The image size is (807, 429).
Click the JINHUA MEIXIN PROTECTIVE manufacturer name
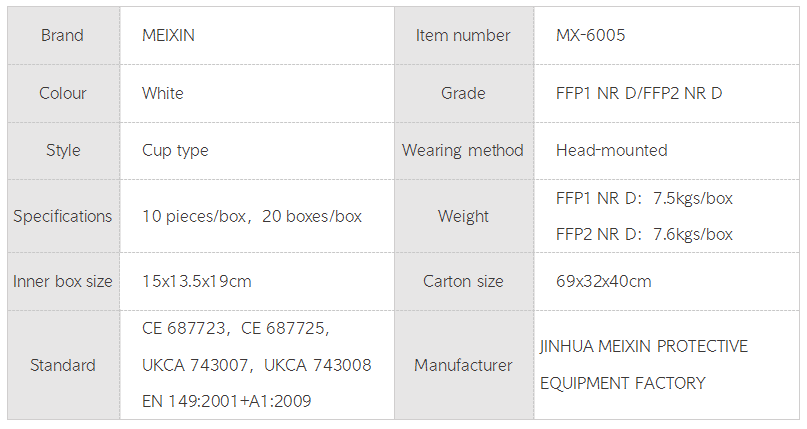[x=643, y=346]
